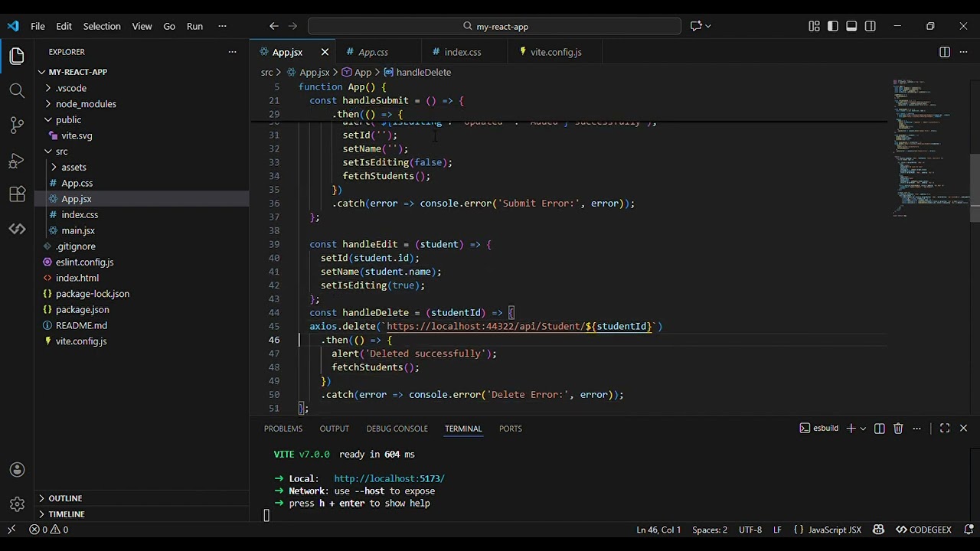The height and width of the screenshot is (551, 980).
Task: Maximize the panel size
Action: [x=945, y=429]
